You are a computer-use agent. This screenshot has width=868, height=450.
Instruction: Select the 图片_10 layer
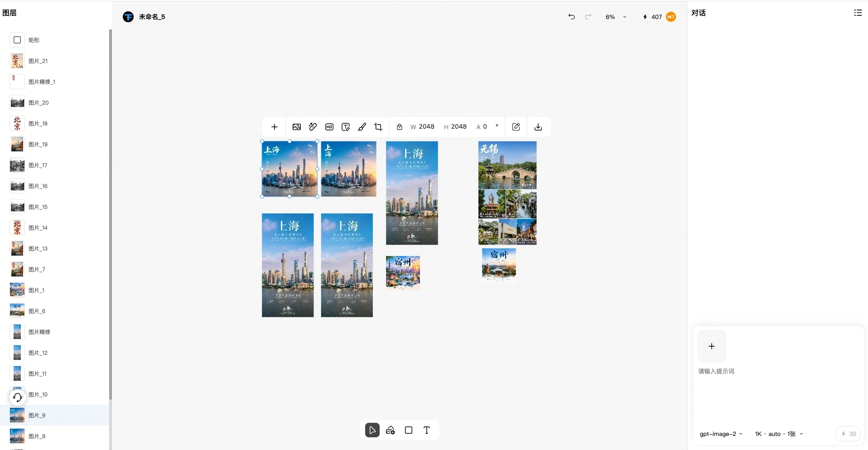[54, 394]
